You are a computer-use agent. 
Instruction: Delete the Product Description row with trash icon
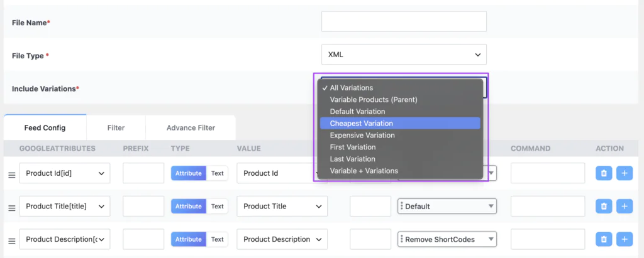click(604, 239)
